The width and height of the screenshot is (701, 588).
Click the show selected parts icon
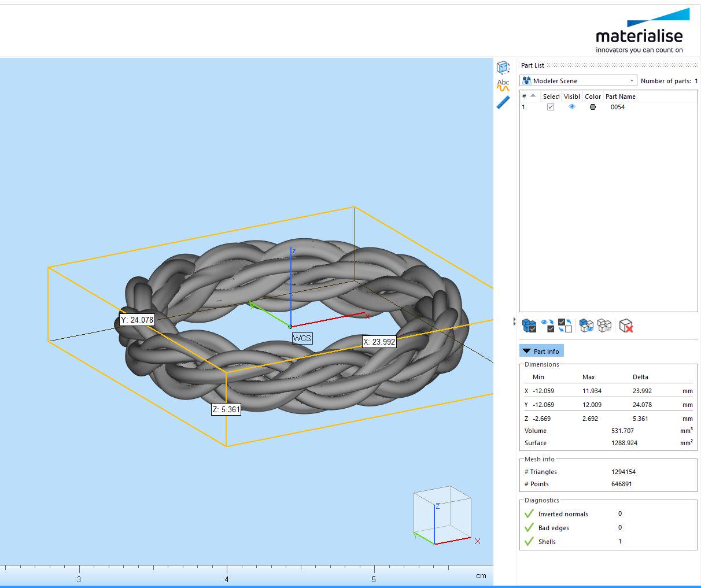click(586, 326)
